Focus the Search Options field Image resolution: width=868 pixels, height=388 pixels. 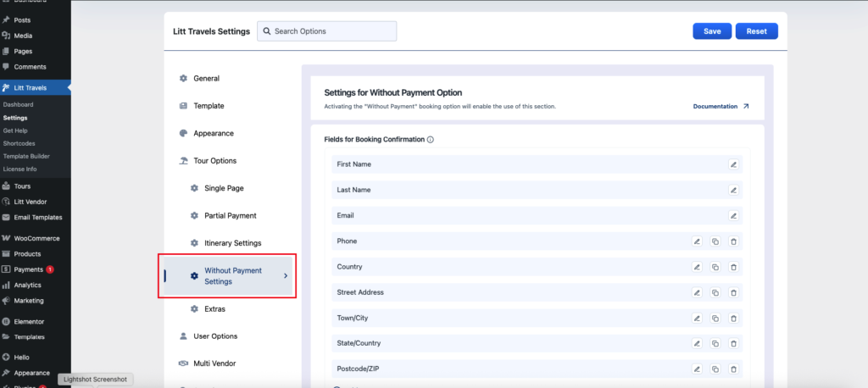click(x=332, y=31)
